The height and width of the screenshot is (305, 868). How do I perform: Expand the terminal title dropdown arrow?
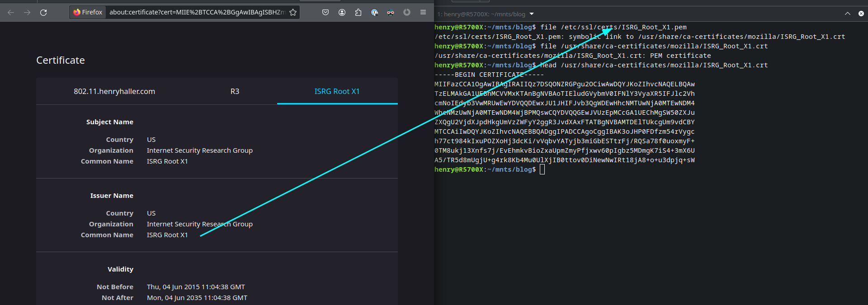point(532,14)
